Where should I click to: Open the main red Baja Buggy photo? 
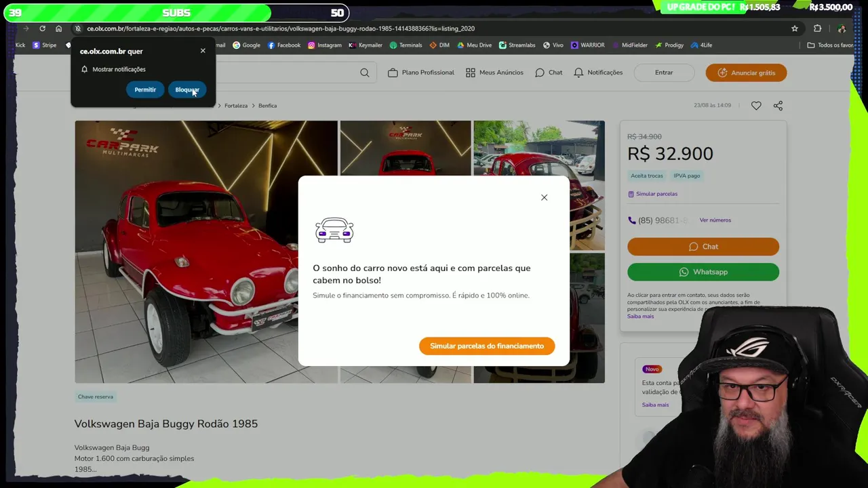pos(206,251)
